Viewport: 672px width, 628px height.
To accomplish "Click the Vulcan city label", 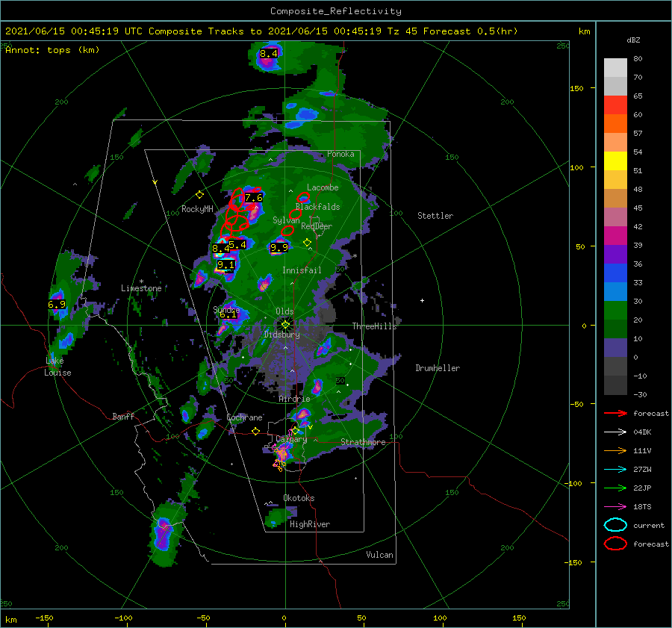I will 380,555.
